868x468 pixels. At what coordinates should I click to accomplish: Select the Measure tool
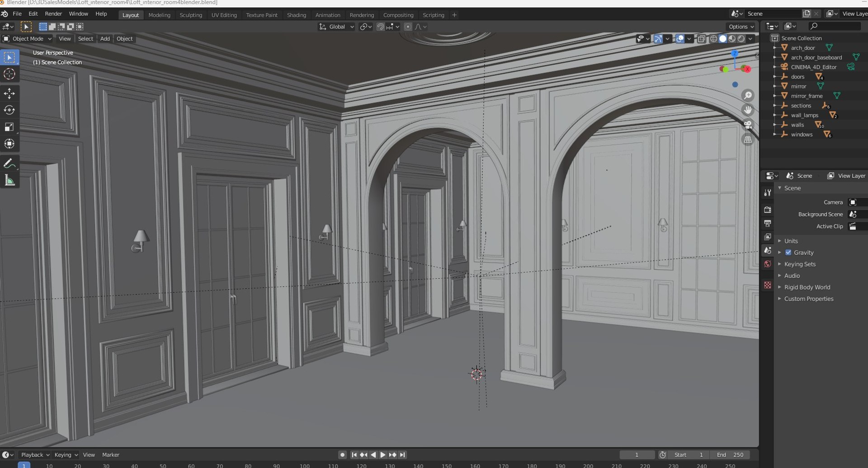tap(9, 180)
